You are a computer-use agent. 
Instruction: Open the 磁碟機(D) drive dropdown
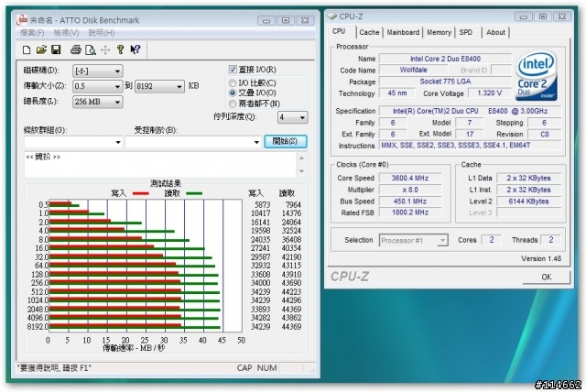[98, 71]
